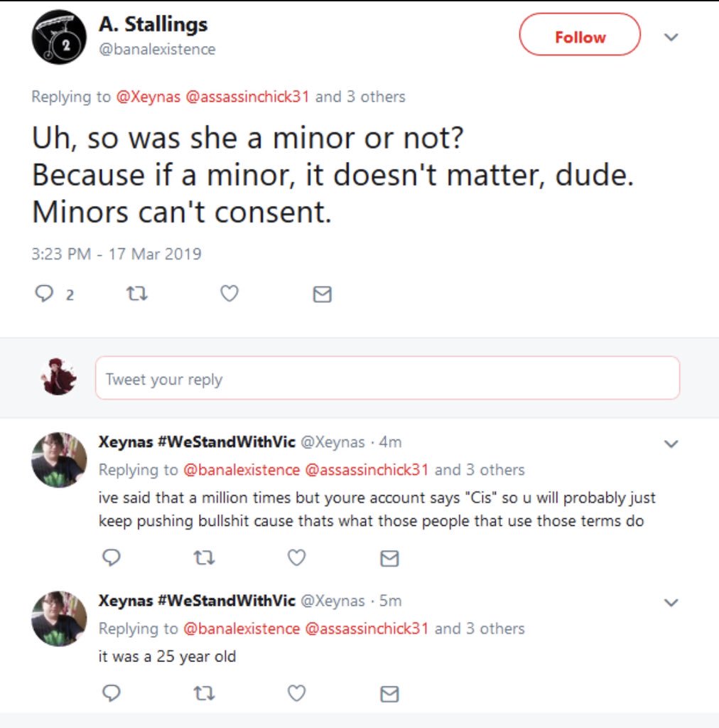This screenshot has height=728, width=719.
Task: Send main tweet via direct message icon
Action: click(322, 294)
